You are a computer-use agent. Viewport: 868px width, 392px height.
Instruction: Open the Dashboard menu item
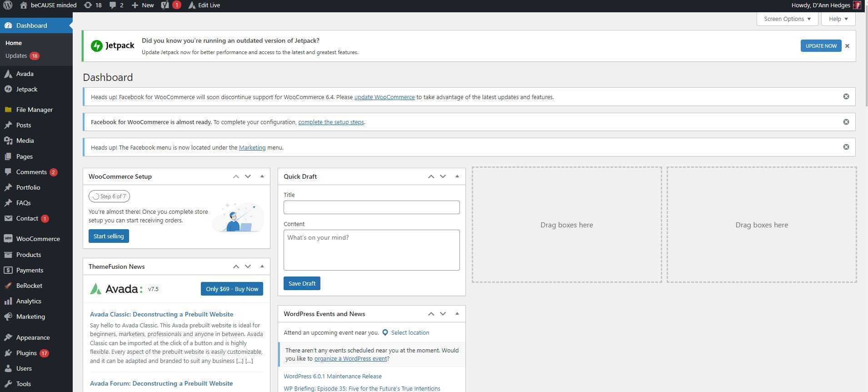click(x=36, y=25)
